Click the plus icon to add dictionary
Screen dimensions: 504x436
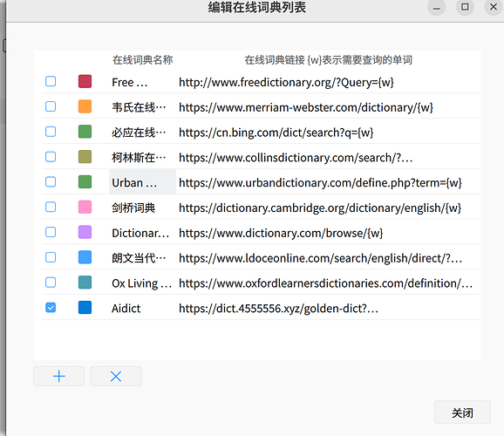(58, 376)
